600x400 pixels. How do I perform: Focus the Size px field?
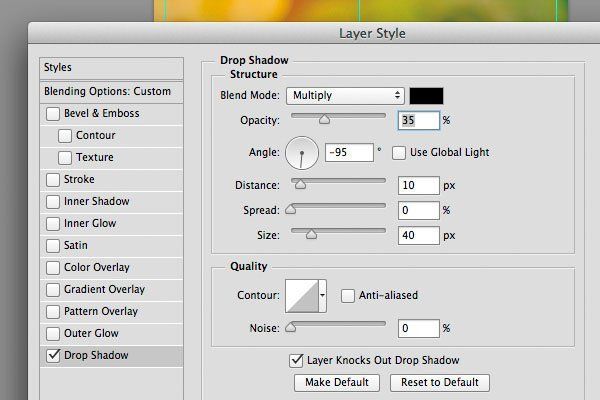tap(419, 235)
